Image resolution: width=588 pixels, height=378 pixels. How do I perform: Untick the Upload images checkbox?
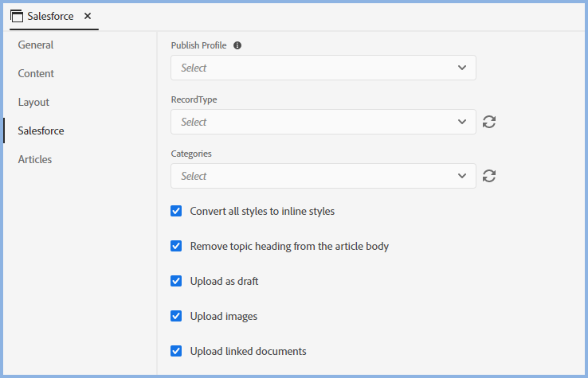[177, 316]
